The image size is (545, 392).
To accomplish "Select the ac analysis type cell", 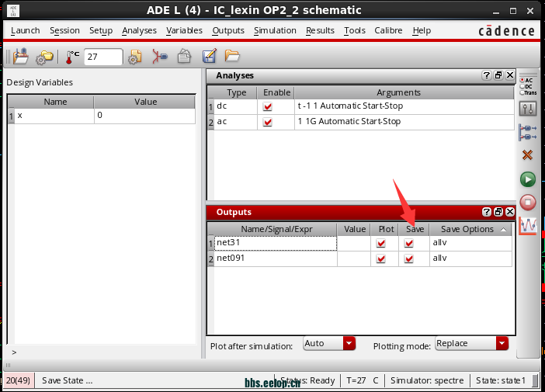I will coord(236,122).
